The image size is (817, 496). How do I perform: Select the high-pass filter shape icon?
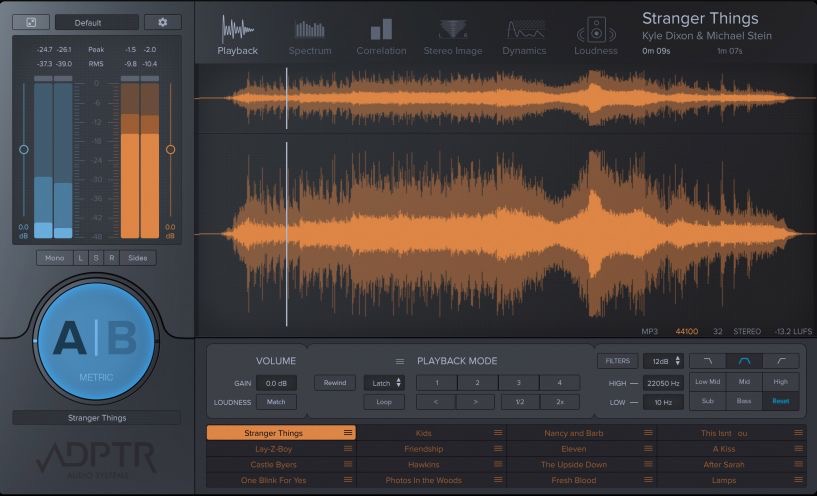pos(781,361)
